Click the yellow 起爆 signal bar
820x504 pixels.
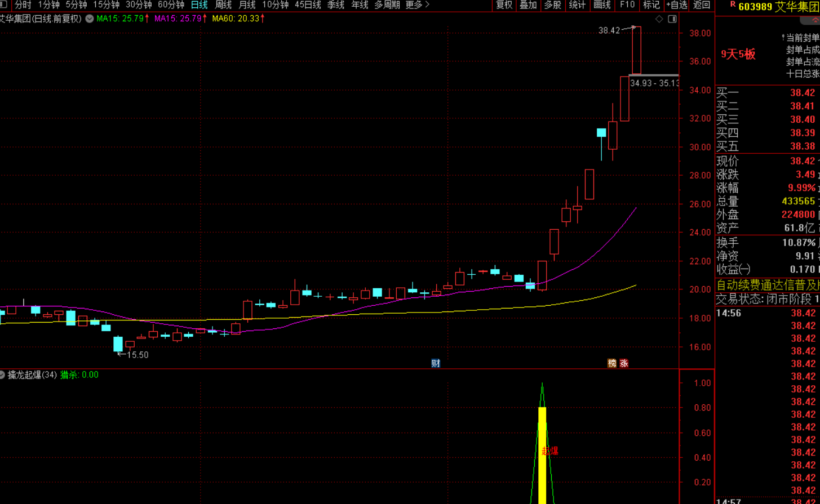(x=542, y=455)
